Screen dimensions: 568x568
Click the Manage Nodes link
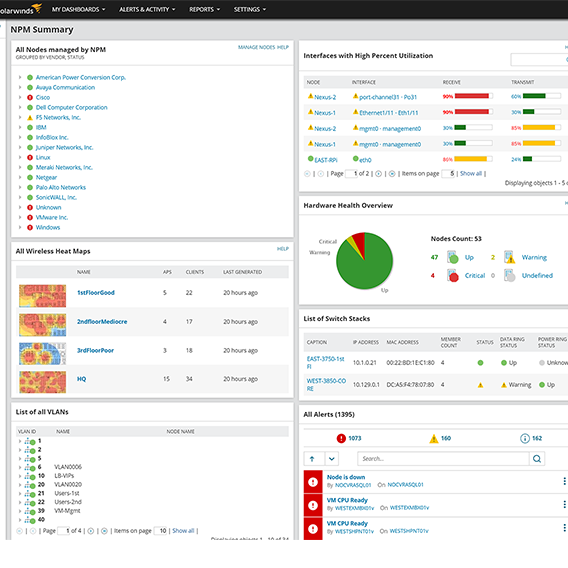256,47
